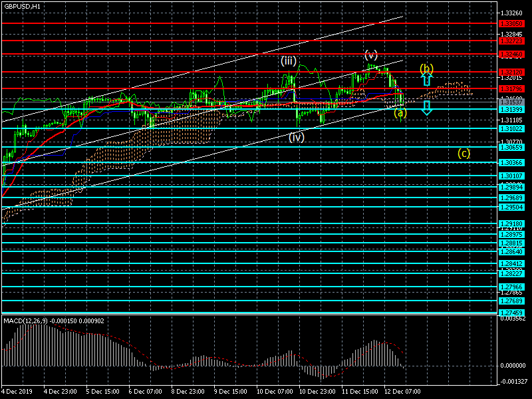Viewport: 532px width, 399px height.
Task: Click the GBPUSD,H1 chart title
Action: (x=22, y=7)
